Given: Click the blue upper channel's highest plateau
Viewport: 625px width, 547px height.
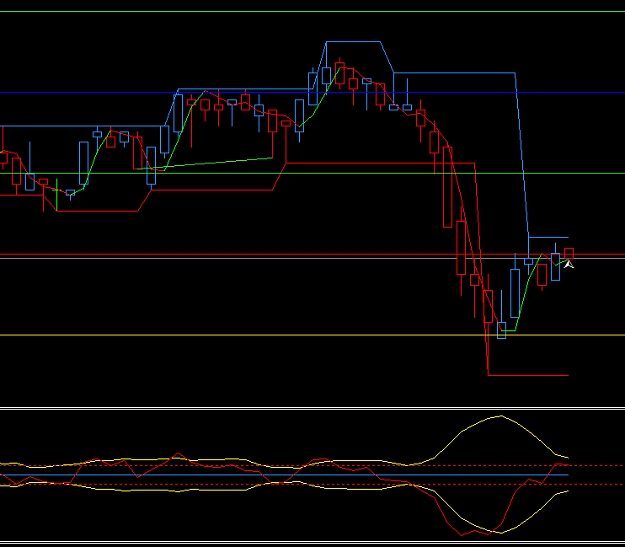Looking at the screenshot, I should 353,41.
